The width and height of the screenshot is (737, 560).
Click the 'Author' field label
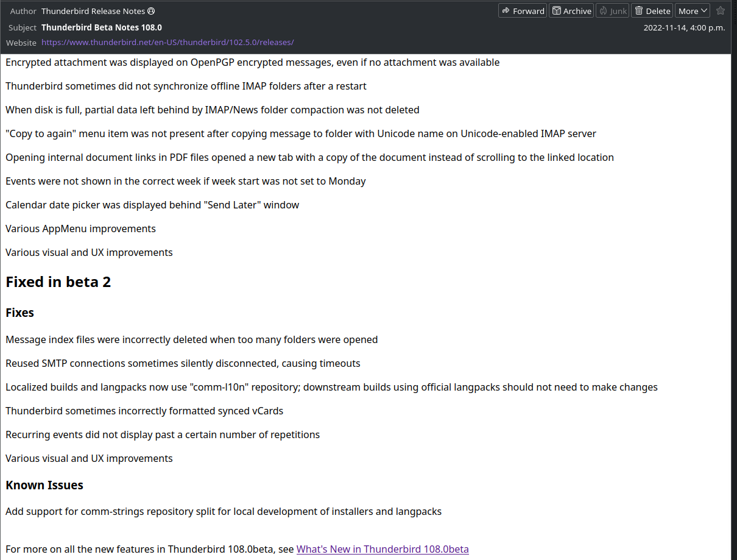click(23, 11)
